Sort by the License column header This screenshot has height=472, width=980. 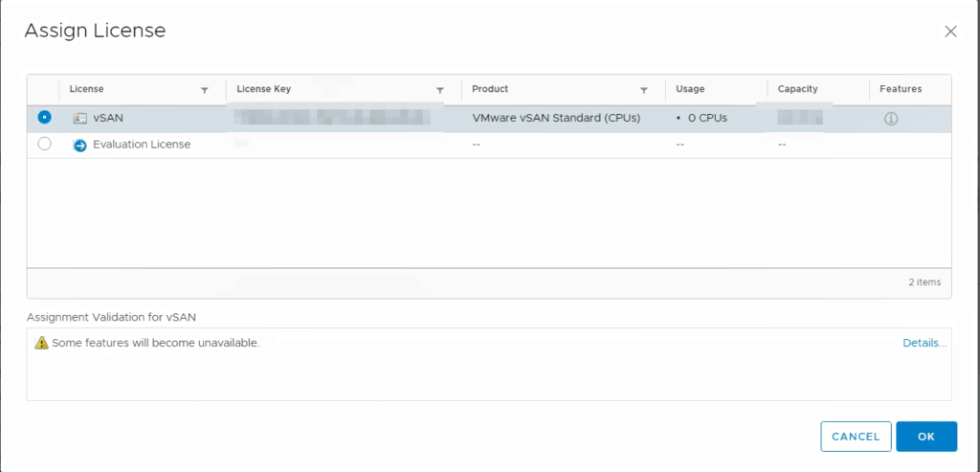[86, 89]
